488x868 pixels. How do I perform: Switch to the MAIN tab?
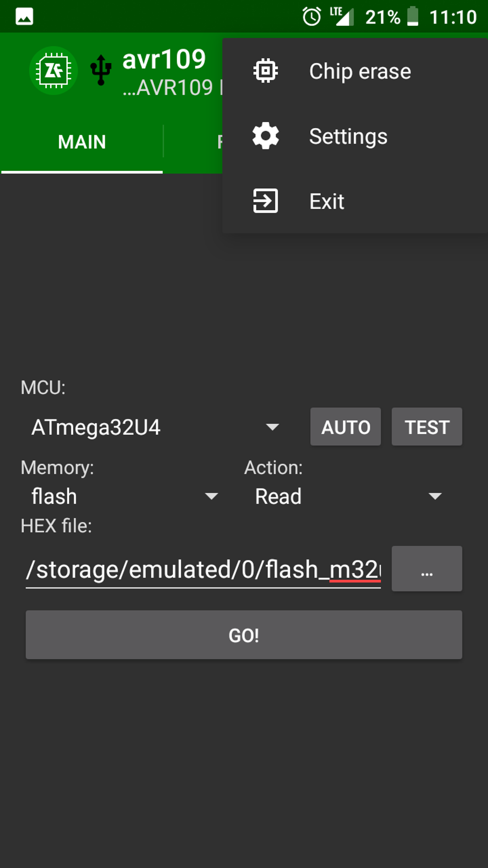point(81,142)
